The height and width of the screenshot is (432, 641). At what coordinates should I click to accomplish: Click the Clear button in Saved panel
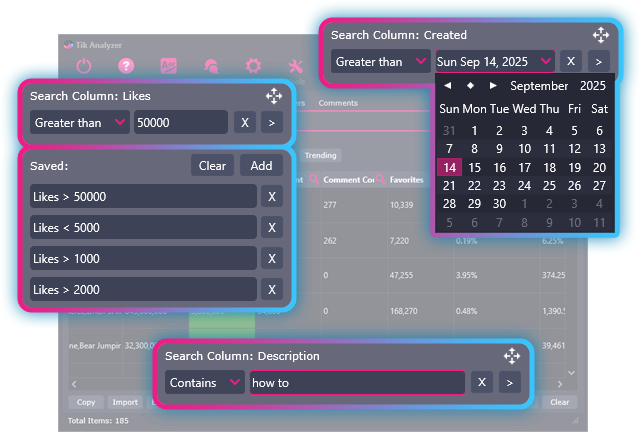pyautogui.click(x=212, y=166)
